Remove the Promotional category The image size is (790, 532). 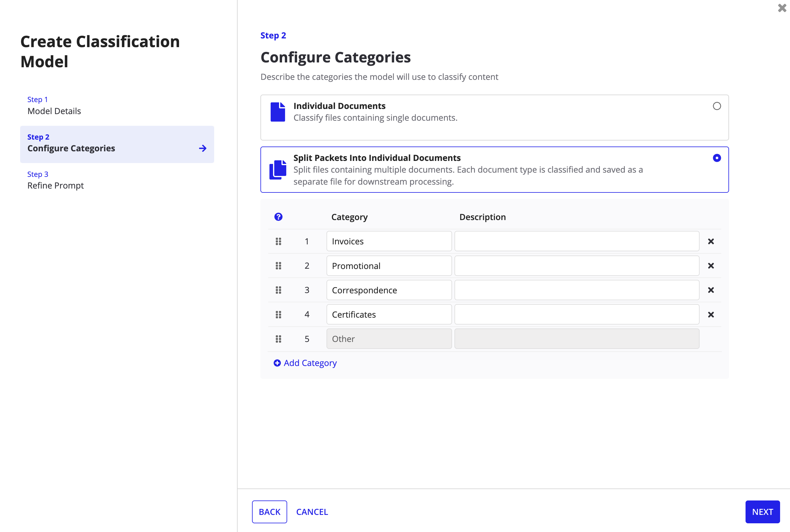(711, 266)
